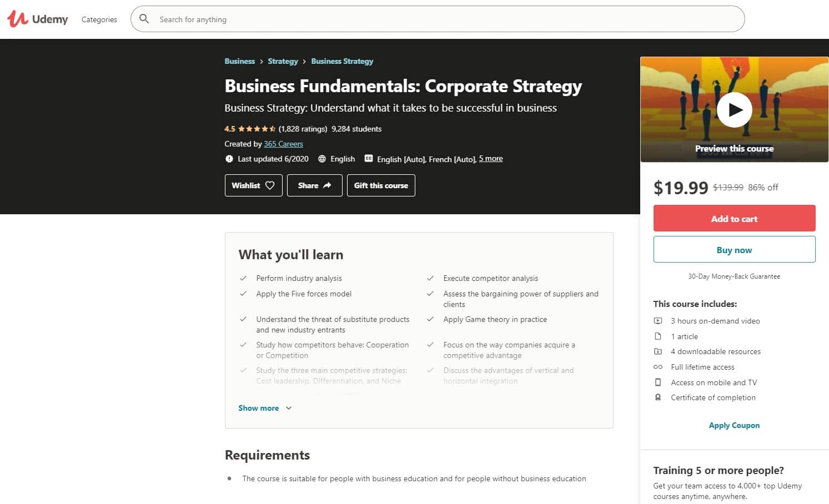Click the Udemy logo
Viewport: 829px width, 504px height.
click(38, 19)
